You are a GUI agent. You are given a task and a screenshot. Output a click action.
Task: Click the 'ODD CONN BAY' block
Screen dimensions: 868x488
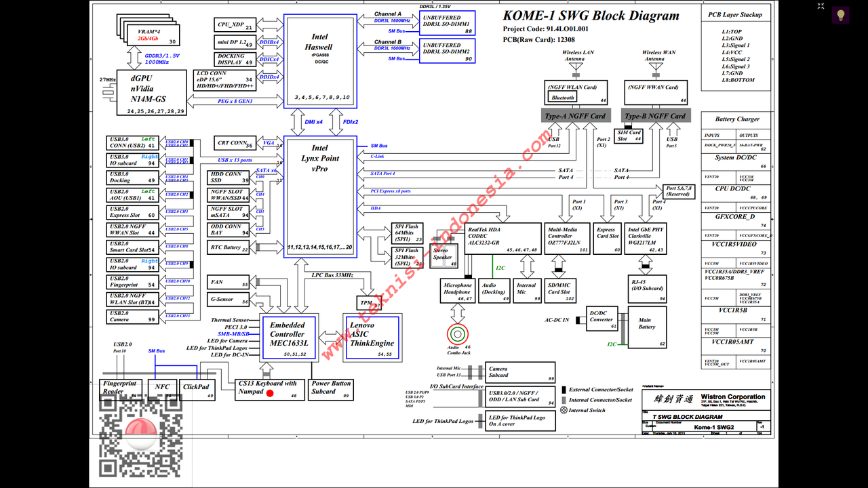pos(229,230)
